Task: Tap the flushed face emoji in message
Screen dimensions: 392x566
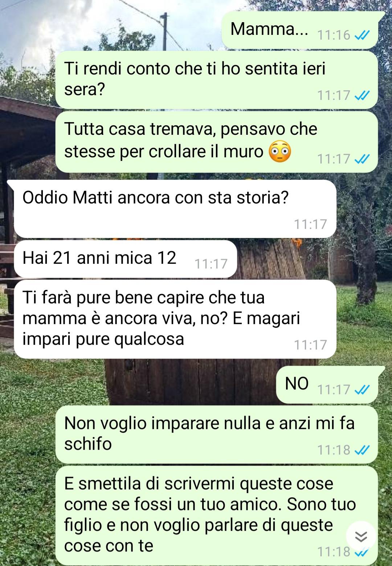Action: [280, 151]
